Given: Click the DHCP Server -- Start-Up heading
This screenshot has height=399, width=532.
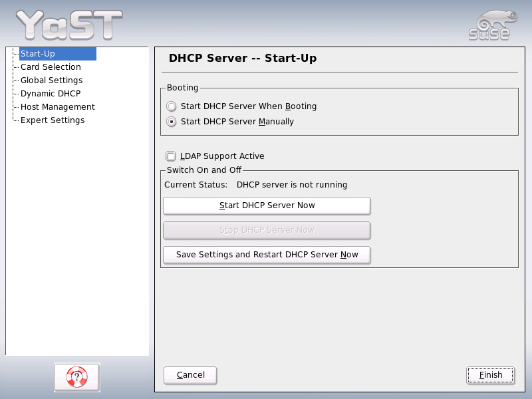Looking at the screenshot, I should click(x=243, y=59).
